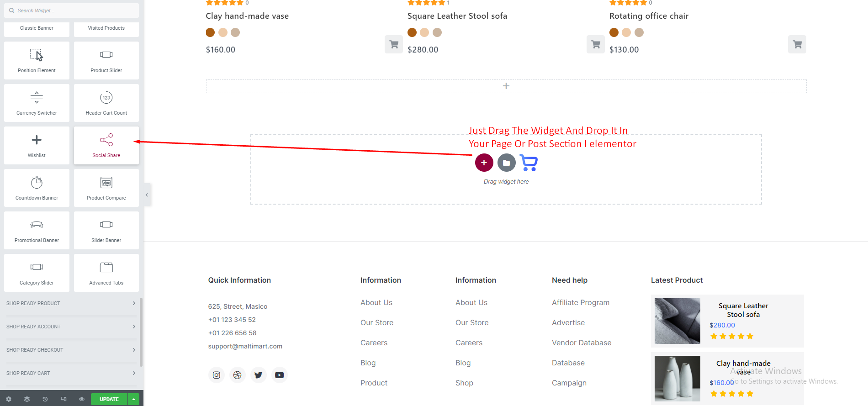868x406 pixels.
Task: Toggle the preview changes eye icon
Action: 82,399
